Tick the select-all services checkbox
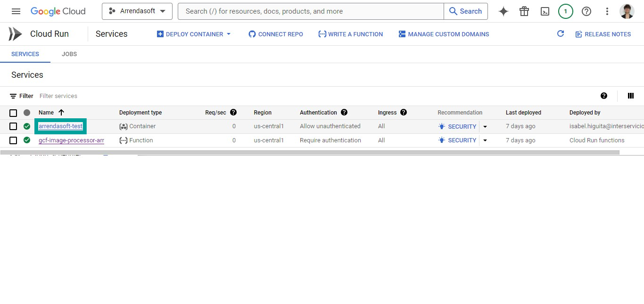This screenshot has width=644, height=304. 13,113
